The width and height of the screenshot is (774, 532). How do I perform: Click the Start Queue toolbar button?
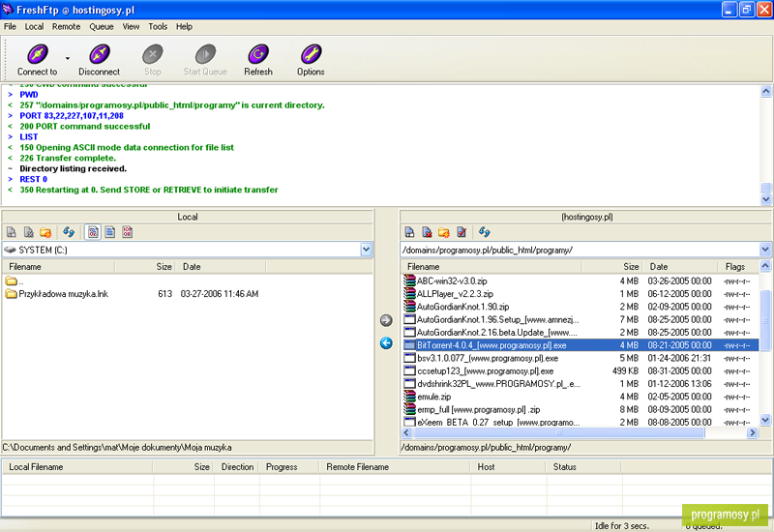(205, 60)
